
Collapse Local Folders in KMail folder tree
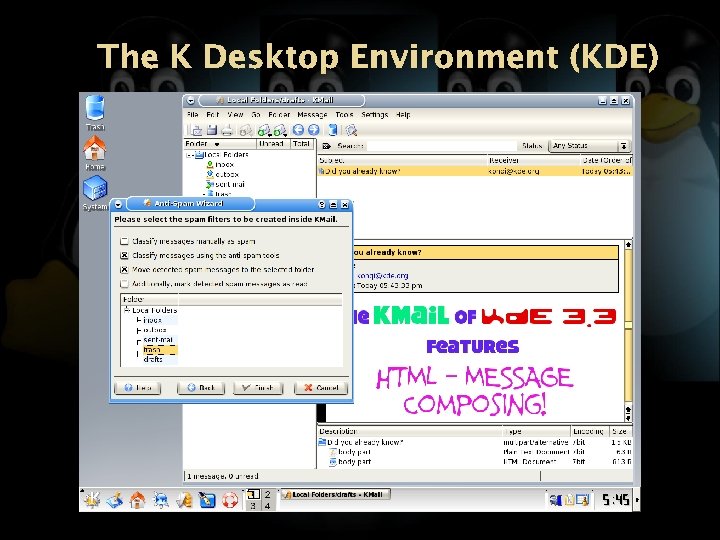click(x=189, y=155)
